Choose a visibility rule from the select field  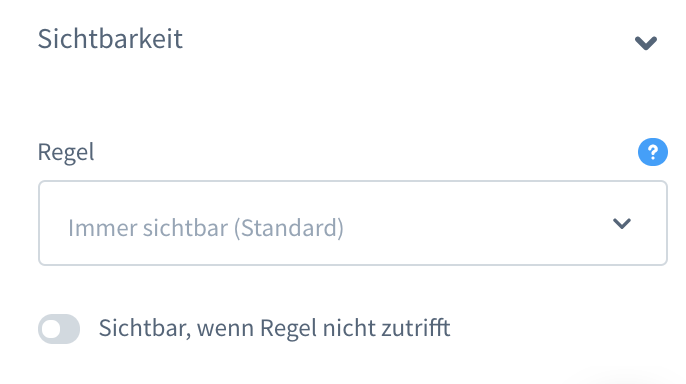coord(353,223)
